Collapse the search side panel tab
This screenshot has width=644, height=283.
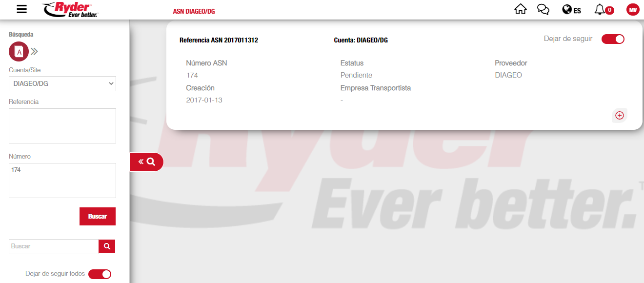click(146, 162)
